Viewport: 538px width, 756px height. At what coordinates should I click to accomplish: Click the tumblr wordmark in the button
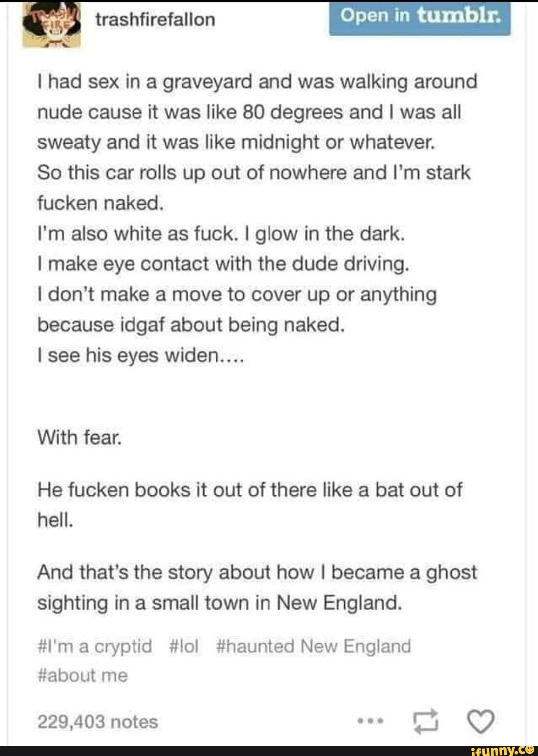(x=457, y=17)
